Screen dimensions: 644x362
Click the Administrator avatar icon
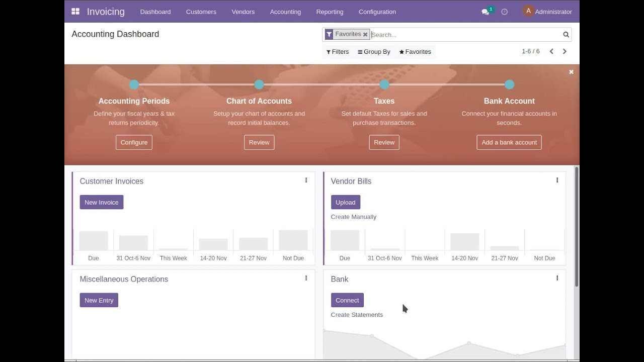[x=528, y=11]
